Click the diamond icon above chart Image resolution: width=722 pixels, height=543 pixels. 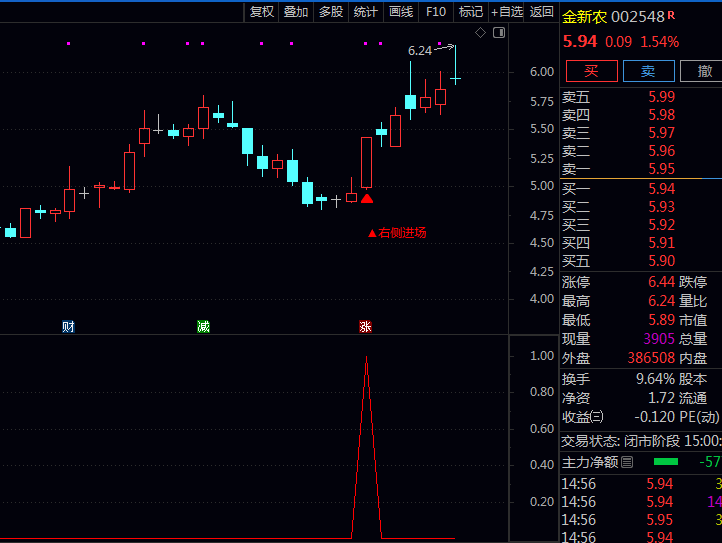[480, 33]
